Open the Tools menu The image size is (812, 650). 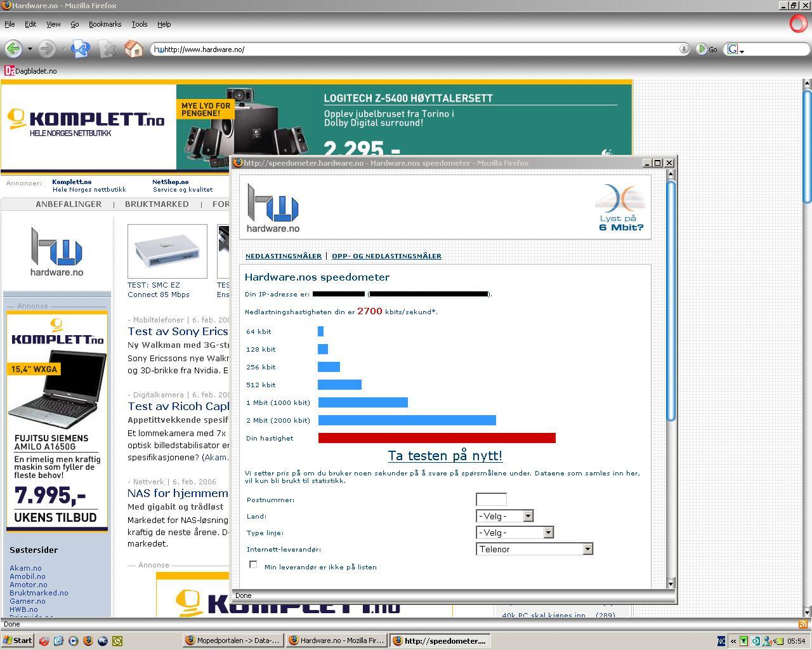[140, 24]
